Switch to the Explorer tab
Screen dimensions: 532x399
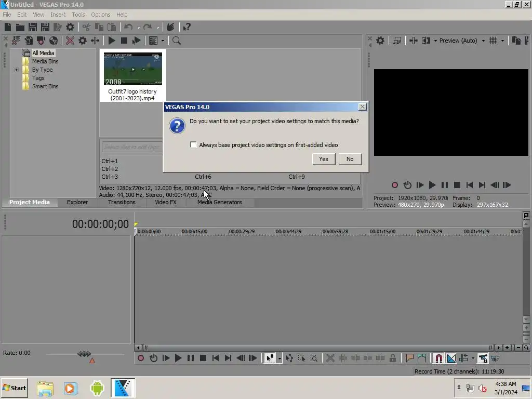(x=77, y=202)
